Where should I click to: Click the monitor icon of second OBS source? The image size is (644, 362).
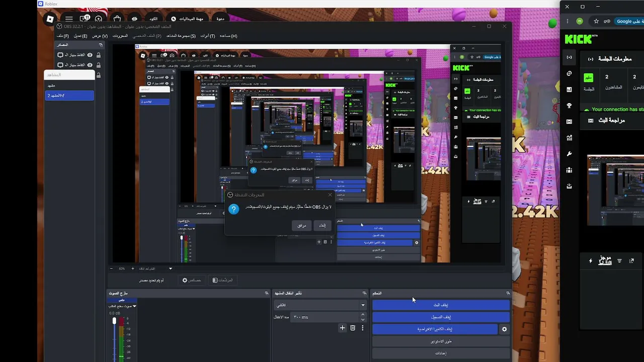click(60, 65)
